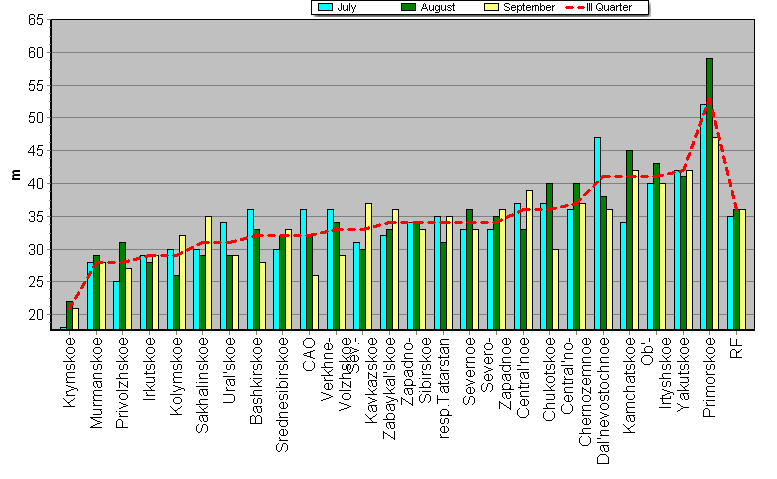Click the yellow September bar for Chukotskoe
The image size is (777, 479).
click(x=555, y=289)
